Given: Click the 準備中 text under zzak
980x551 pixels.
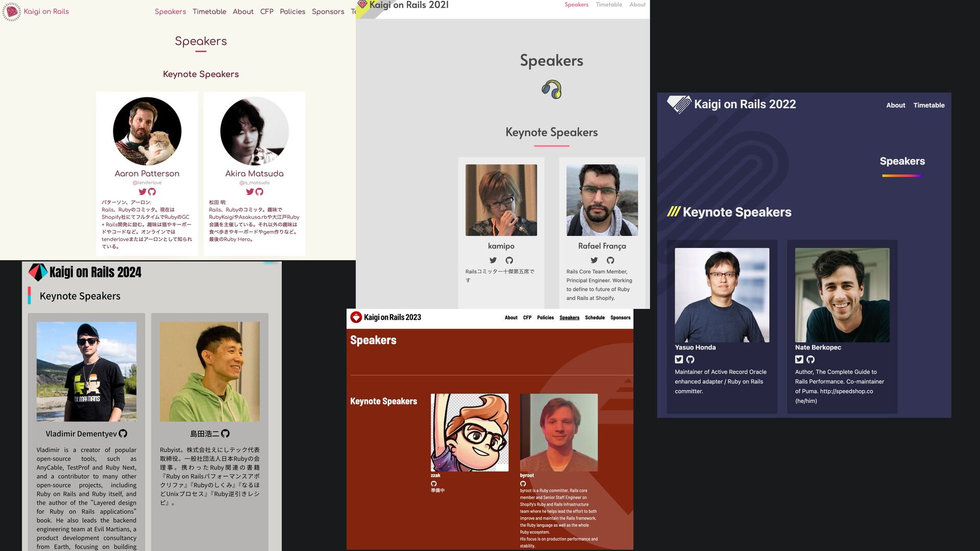Looking at the screenshot, I should click(437, 490).
